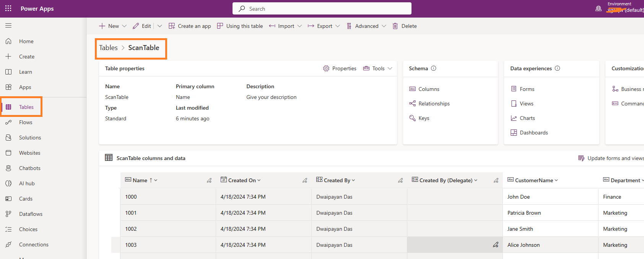The width and height of the screenshot is (644, 259).
Task: Select the John Doe customer cell
Action: [x=550, y=197]
